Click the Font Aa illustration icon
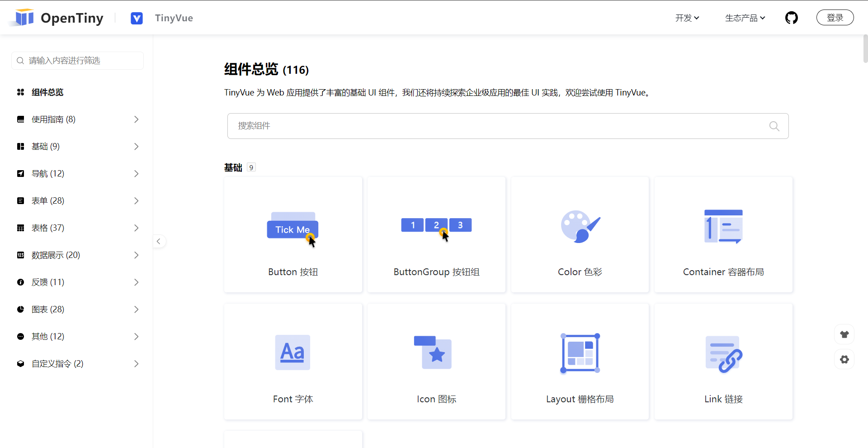Screen dimensions: 868x448 tap(293, 353)
